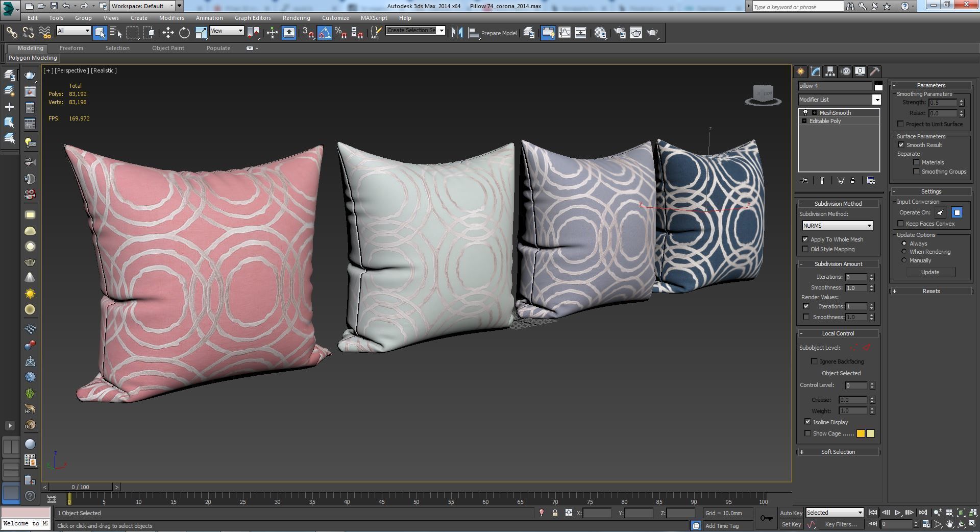The image size is (980, 532).
Task: Click the Mirror tool icon
Action: 457,33
